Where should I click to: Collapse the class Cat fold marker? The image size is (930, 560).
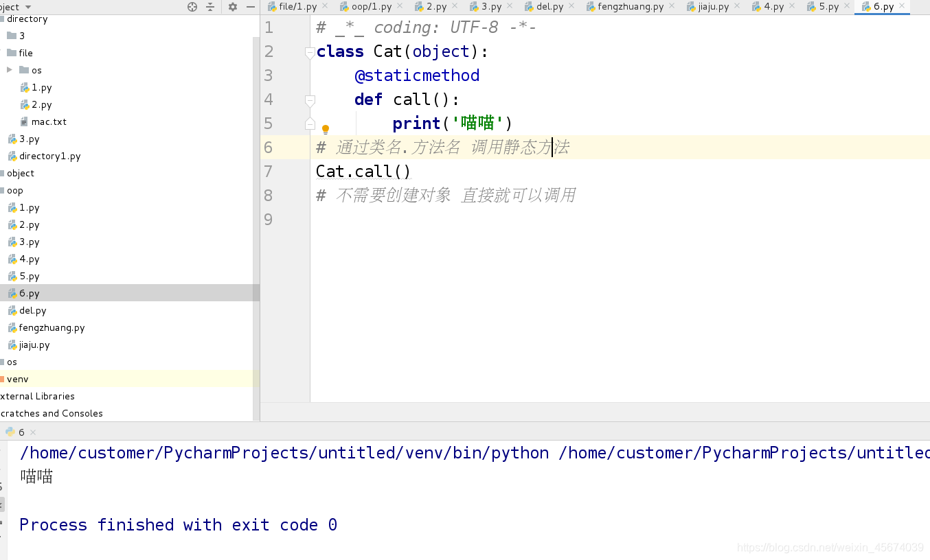tap(310, 51)
